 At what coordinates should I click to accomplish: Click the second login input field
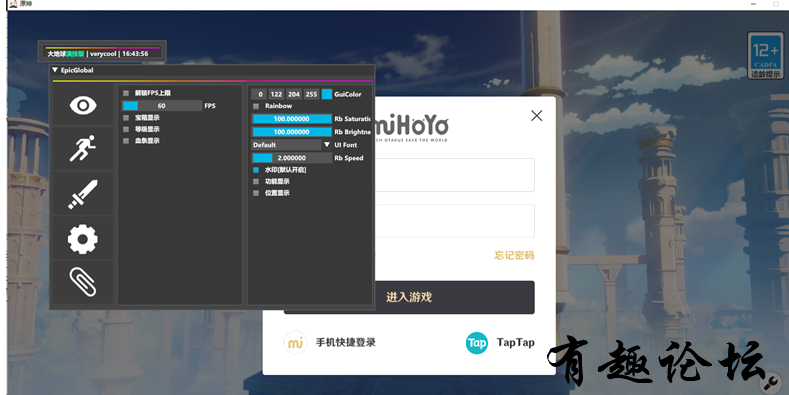(454, 221)
